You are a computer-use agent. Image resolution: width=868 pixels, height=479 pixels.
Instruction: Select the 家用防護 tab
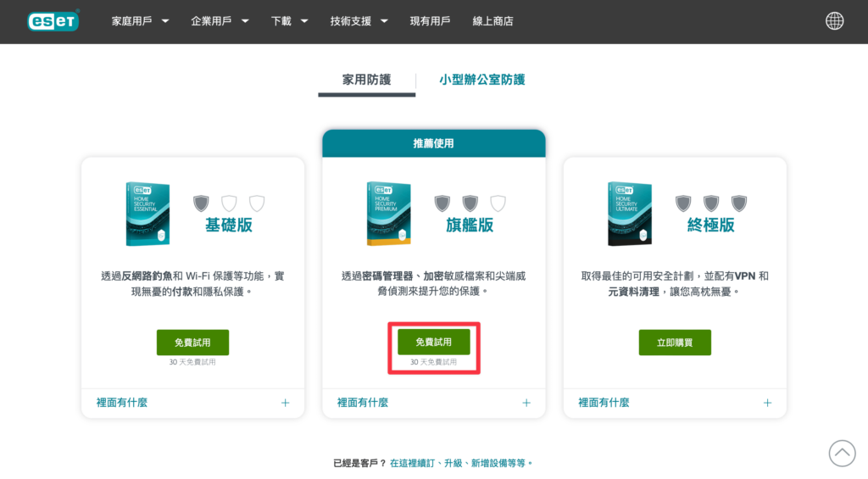click(x=366, y=80)
